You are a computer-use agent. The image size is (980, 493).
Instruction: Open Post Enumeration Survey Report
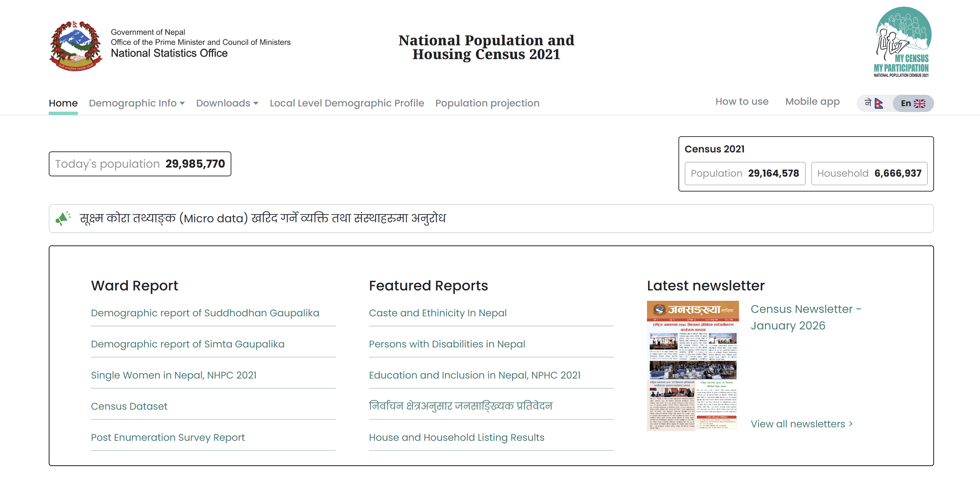coord(168,437)
